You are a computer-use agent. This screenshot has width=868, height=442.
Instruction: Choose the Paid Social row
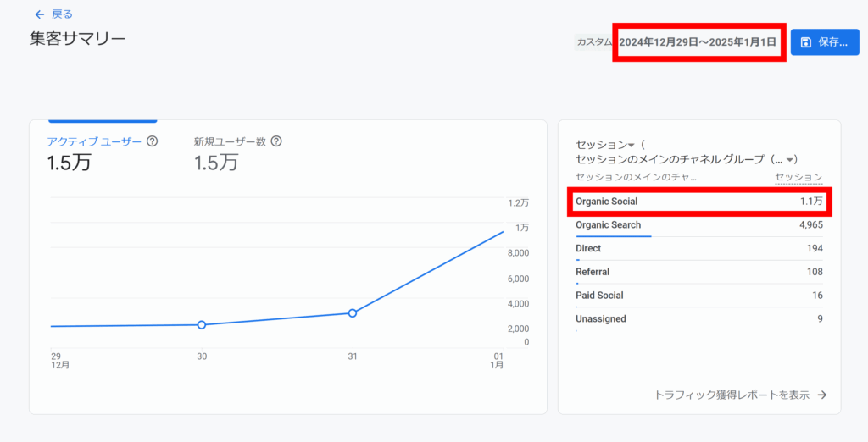[x=698, y=296]
